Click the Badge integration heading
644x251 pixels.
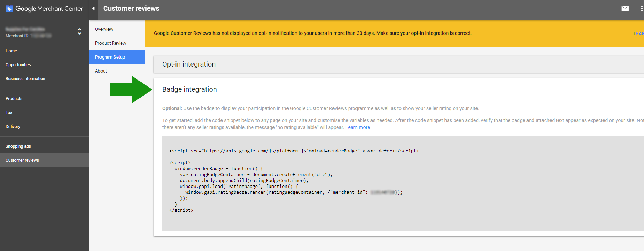[189, 89]
